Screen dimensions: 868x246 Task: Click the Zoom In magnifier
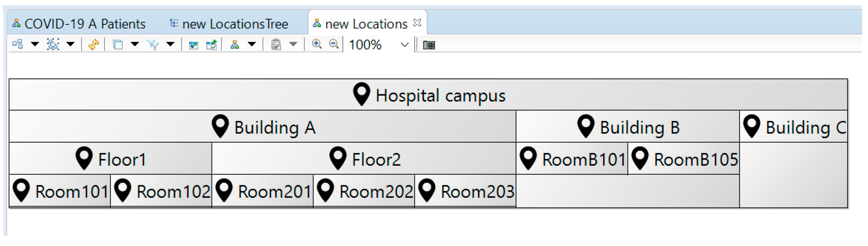click(316, 44)
